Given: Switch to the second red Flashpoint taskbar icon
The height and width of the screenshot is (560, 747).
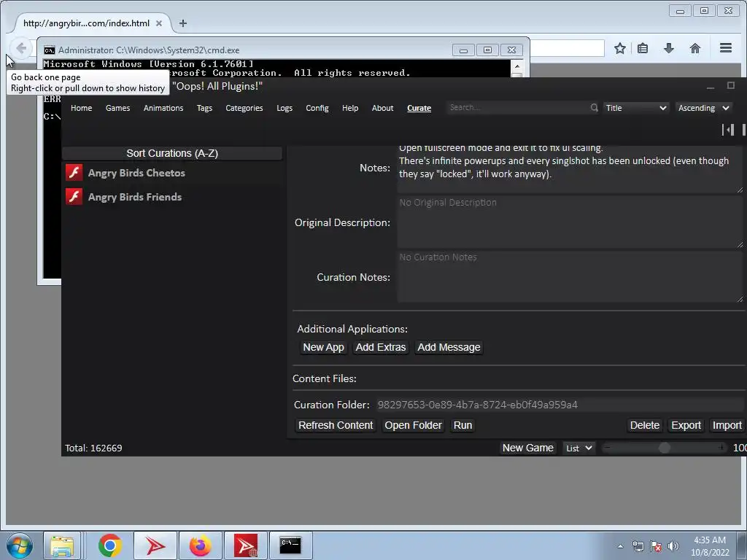Looking at the screenshot, I should pyautogui.click(x=245, y=545).
